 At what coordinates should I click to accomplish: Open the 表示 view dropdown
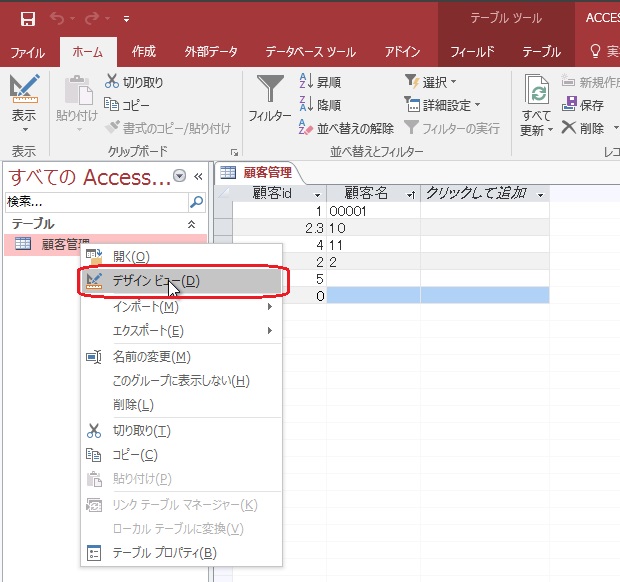(x=23, y=116)
